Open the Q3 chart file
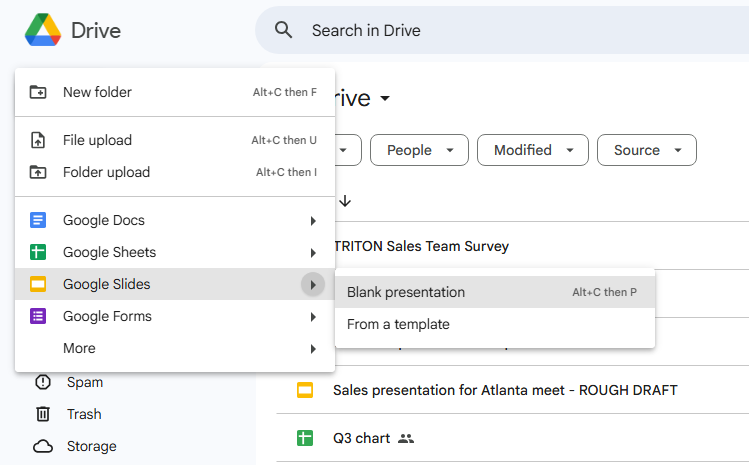The image size is (749, 465). pos(362,438)
